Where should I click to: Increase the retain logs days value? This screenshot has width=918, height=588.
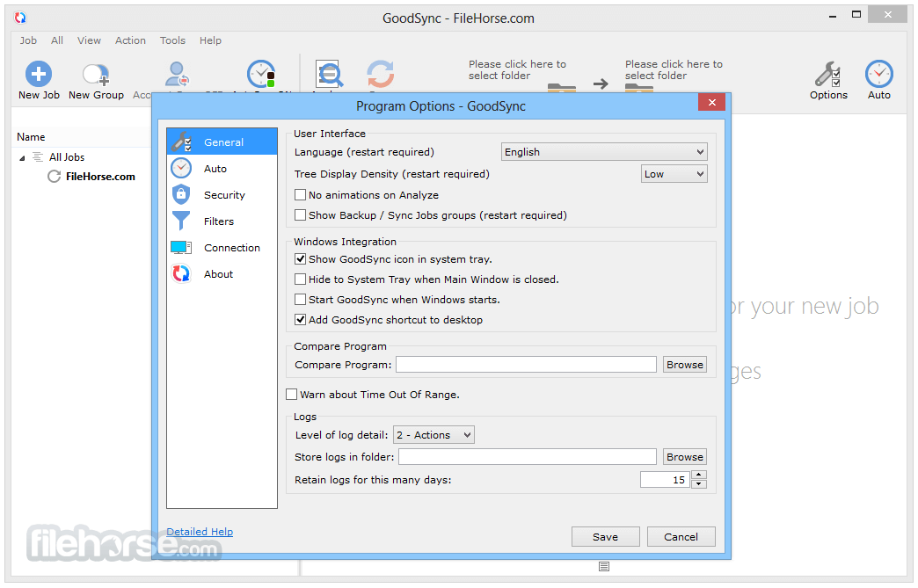(x=699, y=475)
